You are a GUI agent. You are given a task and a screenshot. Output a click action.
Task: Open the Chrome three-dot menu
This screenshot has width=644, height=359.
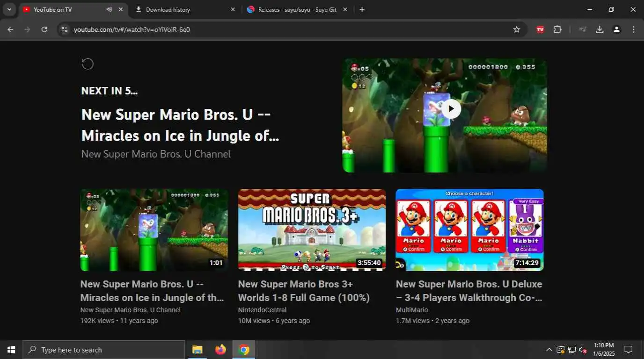[634, 29]
